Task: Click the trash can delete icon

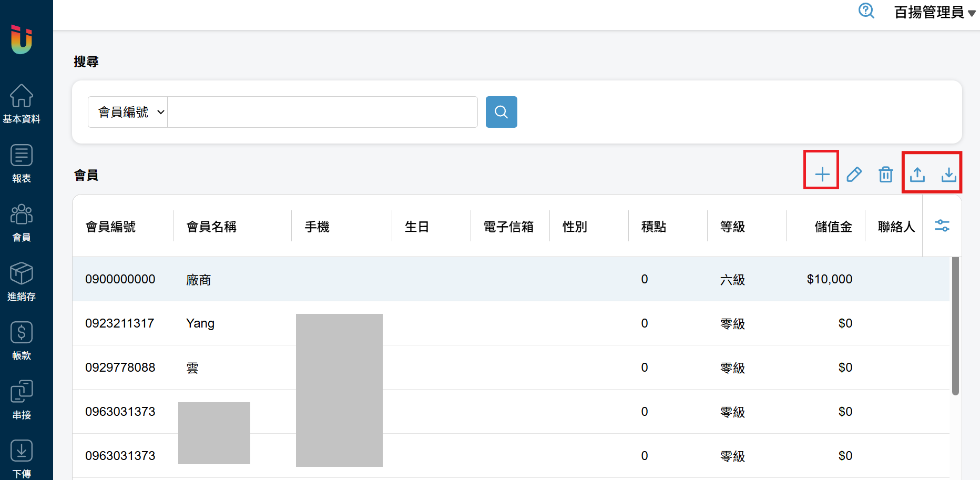Action: coord(885,175)
